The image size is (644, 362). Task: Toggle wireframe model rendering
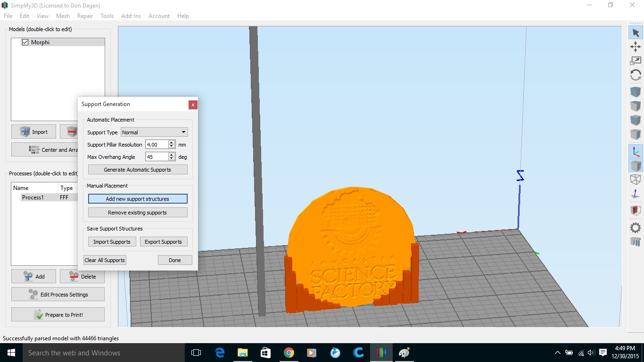(x=636, y=180)
